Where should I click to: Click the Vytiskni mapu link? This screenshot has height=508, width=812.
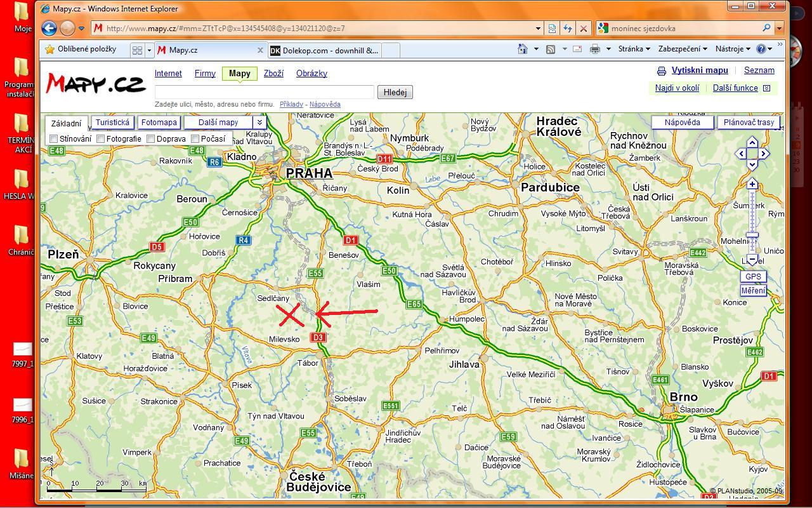click(x=700, y=70)
